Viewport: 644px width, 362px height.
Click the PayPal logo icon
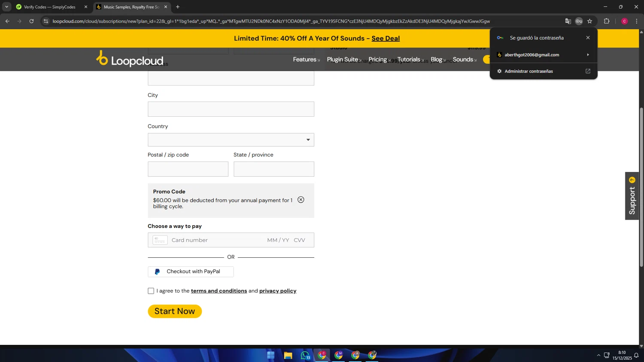157,271
